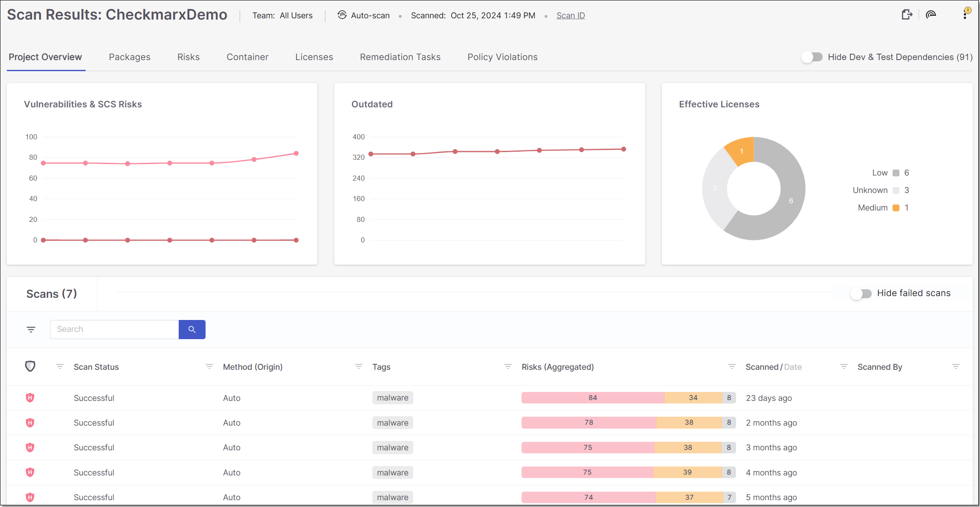Screen dimensions: 980x507
Task: Click into the scans Search field
Action: pyautogui.click(x=114, y=329)
